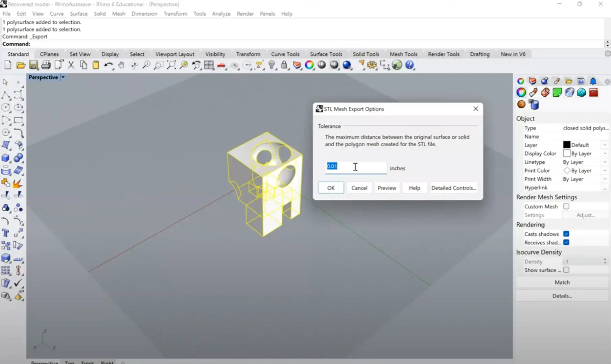This screenshot has width=611, height=364.
Task: Open the Display Color By Layer dropdown
Action: point(605,153)
